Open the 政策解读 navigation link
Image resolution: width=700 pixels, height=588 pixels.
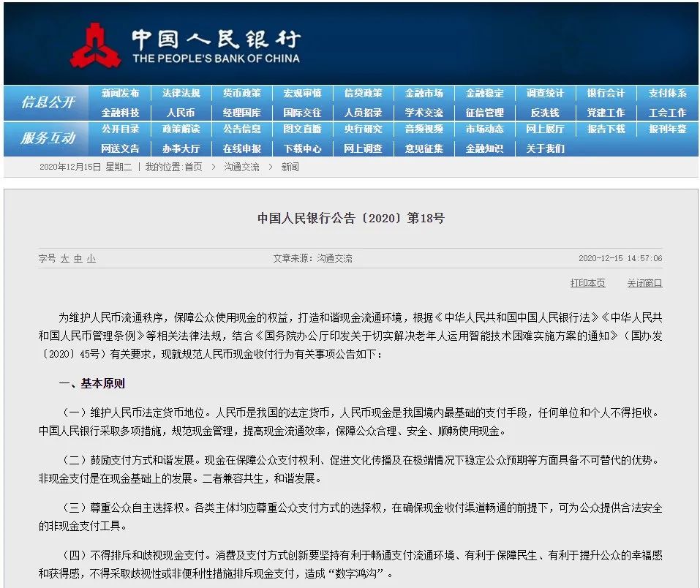(181, 129)
